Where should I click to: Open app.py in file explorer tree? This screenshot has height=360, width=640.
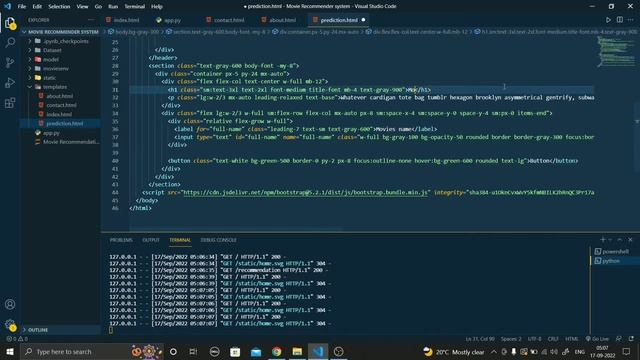pyautogui.click(x=51, y=133)
